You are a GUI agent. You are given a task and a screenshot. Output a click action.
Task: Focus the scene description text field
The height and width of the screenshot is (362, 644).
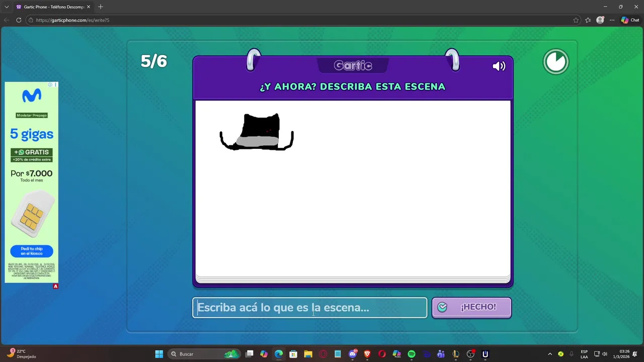[309, 308]
